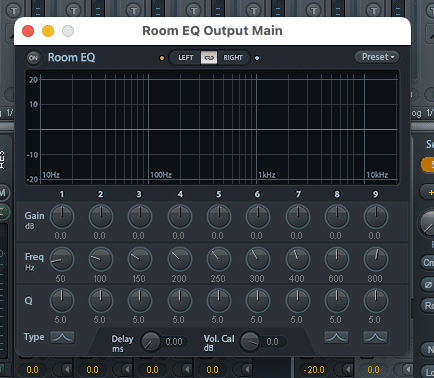Click the Delay ms knob
The height and width of the screenshot is (378, 434).
[151, 342]
